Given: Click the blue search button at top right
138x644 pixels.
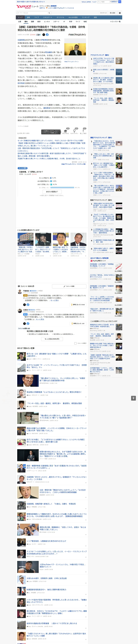Looking at the screenshot, I should (x=120, y=2).
